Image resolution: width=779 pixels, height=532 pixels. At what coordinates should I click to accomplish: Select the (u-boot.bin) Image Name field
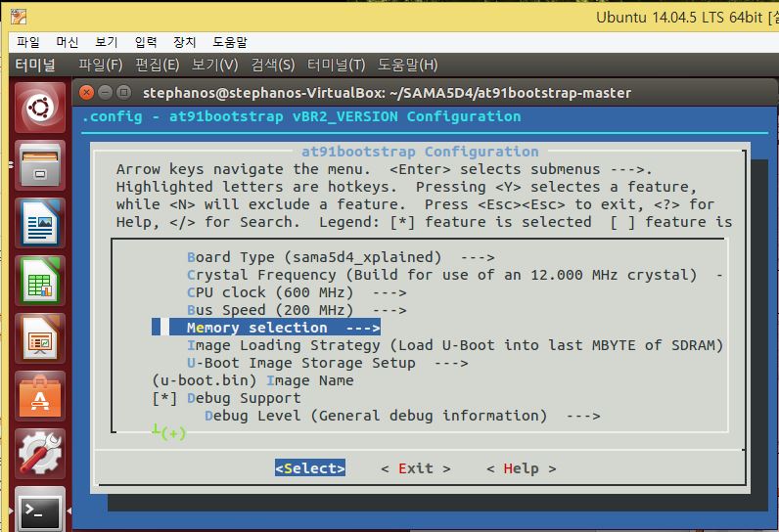coord(252,380)
